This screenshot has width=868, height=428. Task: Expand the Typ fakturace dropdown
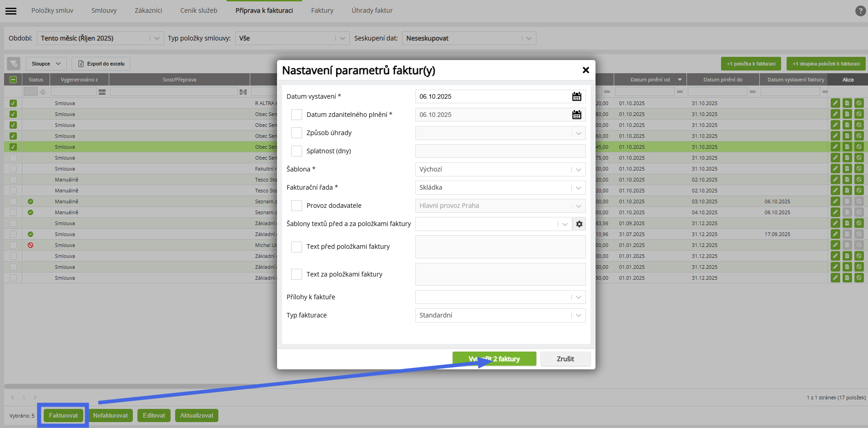[x=500, y=315]
